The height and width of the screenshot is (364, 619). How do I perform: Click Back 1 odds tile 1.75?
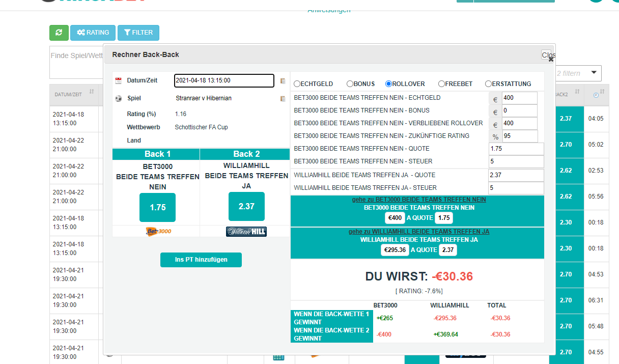click(158, 207)
